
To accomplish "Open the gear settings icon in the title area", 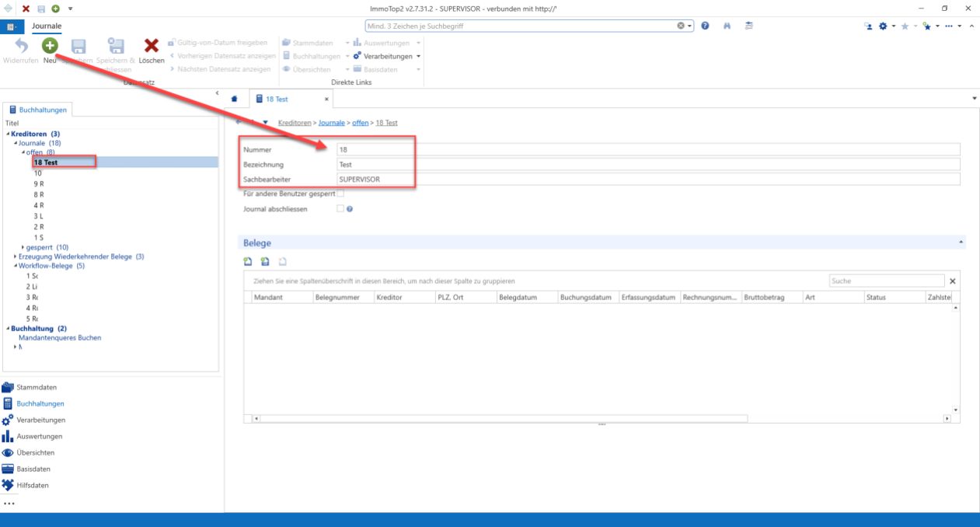I will tap(883, 26).
